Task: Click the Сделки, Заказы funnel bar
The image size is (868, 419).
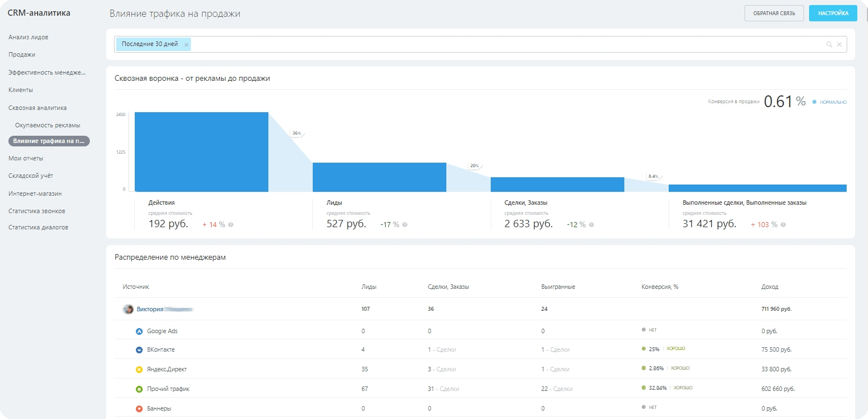Action: (x=558, y=185)
